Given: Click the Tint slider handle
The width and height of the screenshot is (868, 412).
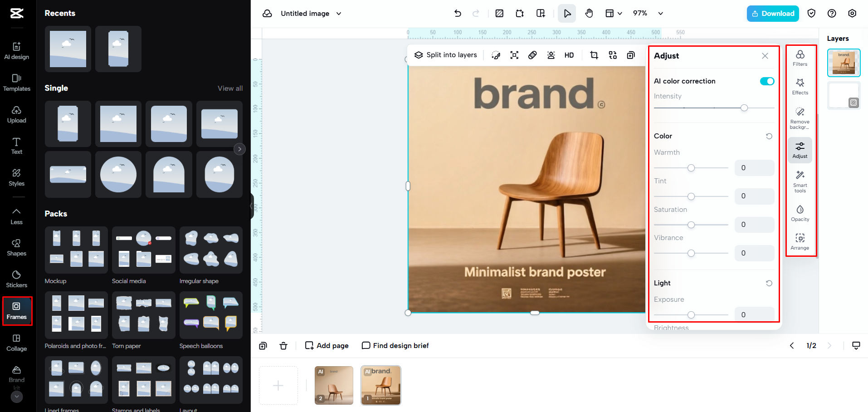Looking at the screenshot, I should point(691,196).
